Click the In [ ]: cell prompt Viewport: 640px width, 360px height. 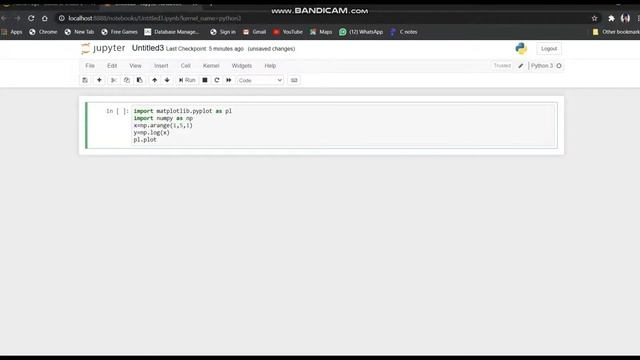[x=117, y=111]
